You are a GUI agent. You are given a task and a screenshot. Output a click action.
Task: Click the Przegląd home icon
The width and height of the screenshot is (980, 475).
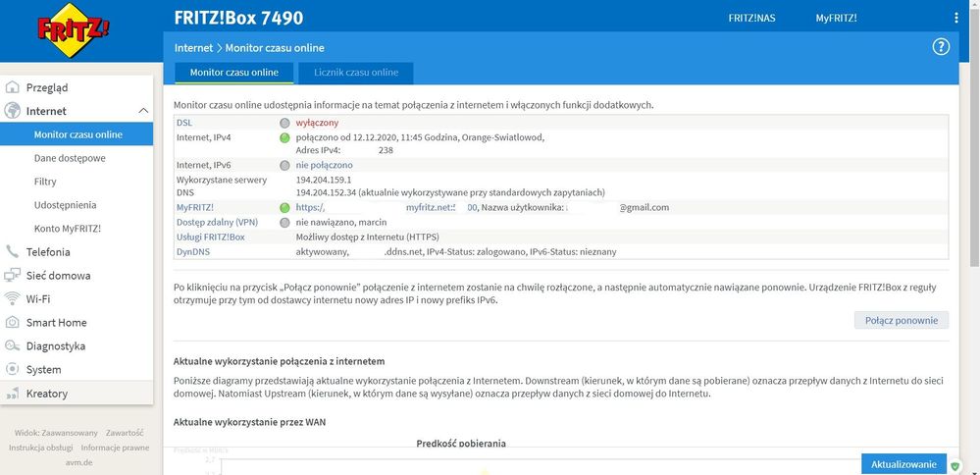(13, 87)
